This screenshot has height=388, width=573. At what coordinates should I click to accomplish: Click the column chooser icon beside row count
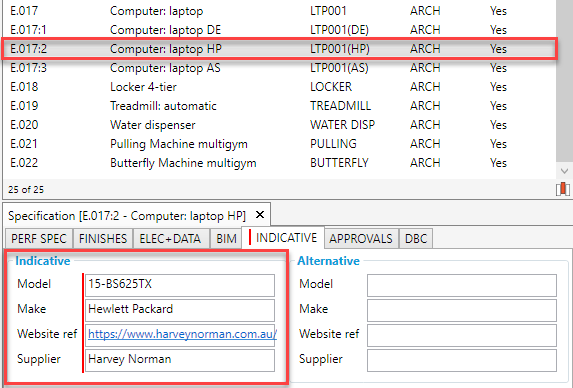(562, 189)
